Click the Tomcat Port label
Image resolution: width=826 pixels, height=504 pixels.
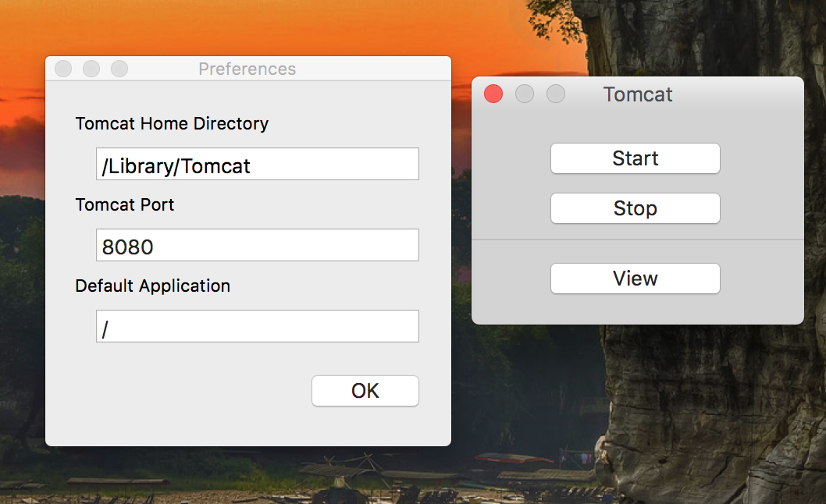pyautogui.click(x=124, y=204)
